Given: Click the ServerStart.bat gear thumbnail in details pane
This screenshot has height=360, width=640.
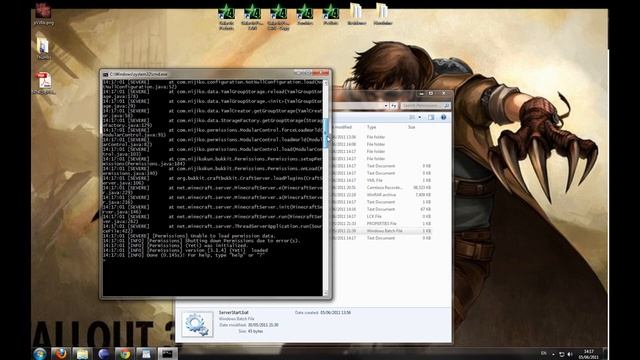Looking at the screenshot, I should (198, 324).
